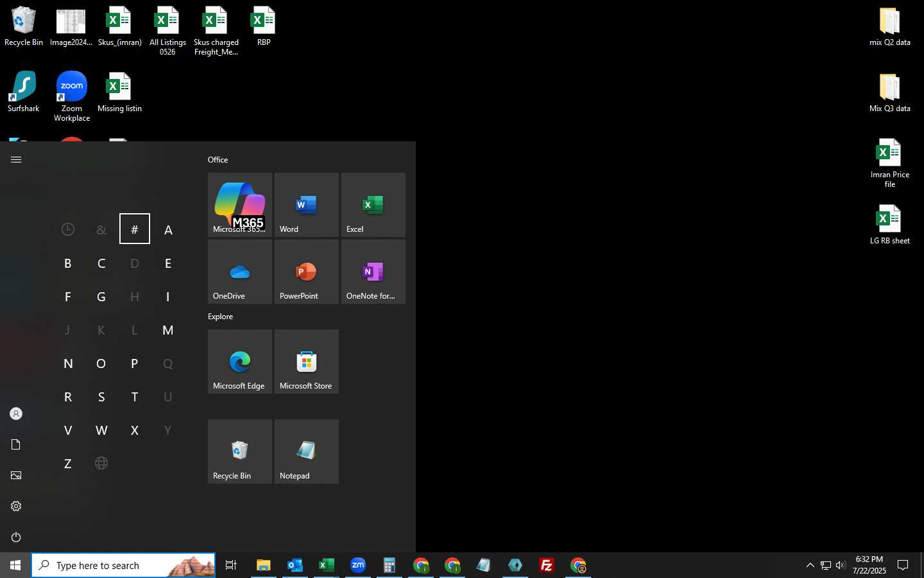Open the Notepad tile

click(307, 451)
